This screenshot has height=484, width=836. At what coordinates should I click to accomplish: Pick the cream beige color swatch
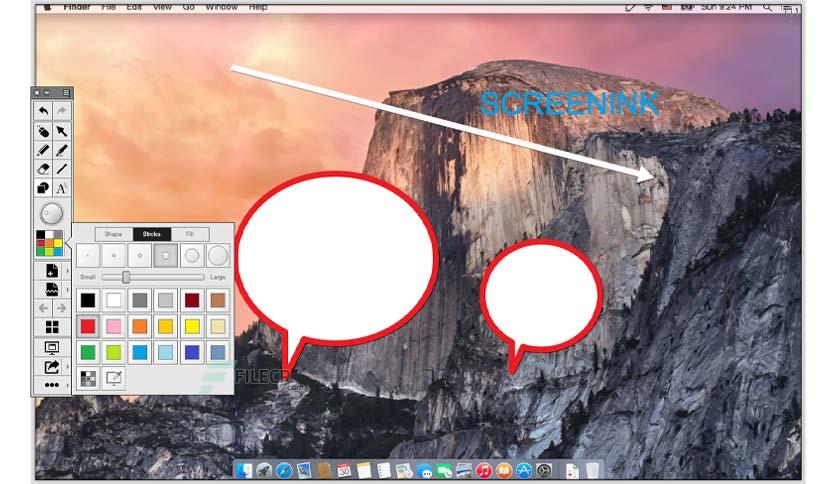coord(218,326)
